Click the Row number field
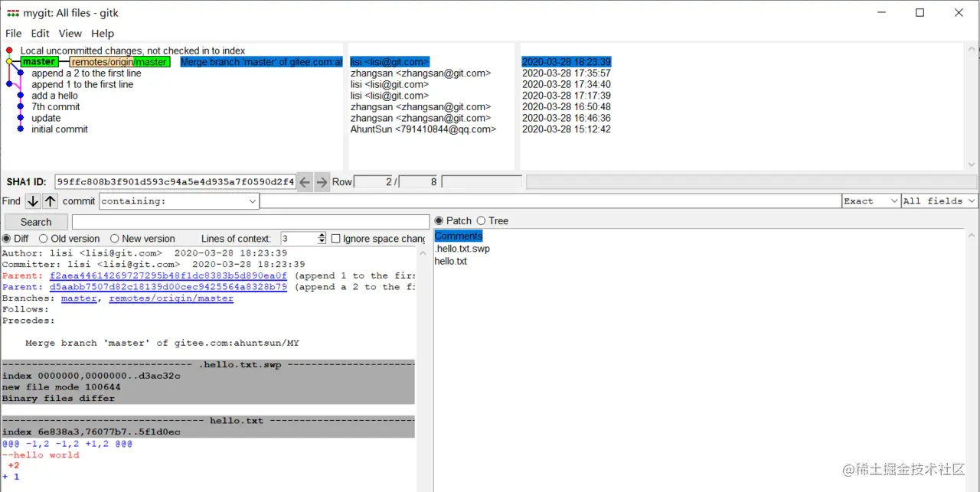The image size is (980, 492). (374, 182)
